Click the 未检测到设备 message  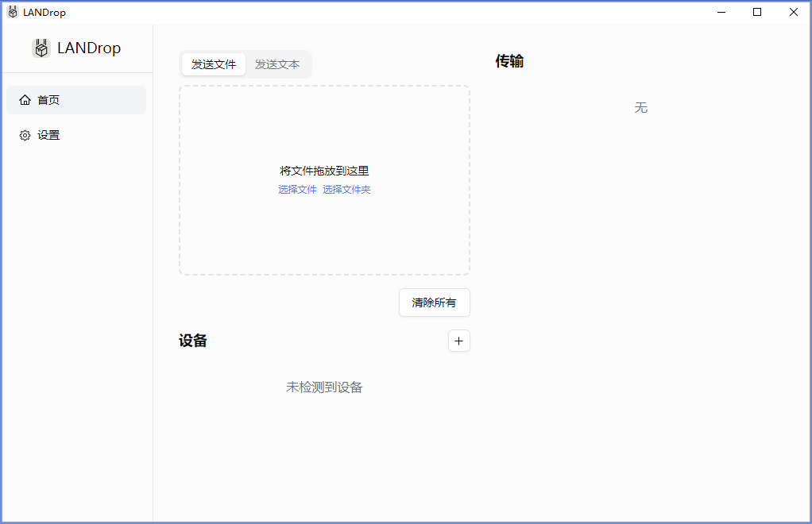click(x=324, y=387)
